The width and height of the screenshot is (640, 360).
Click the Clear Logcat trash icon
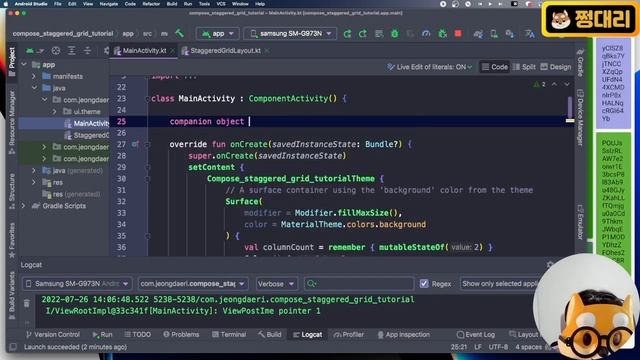27,303
